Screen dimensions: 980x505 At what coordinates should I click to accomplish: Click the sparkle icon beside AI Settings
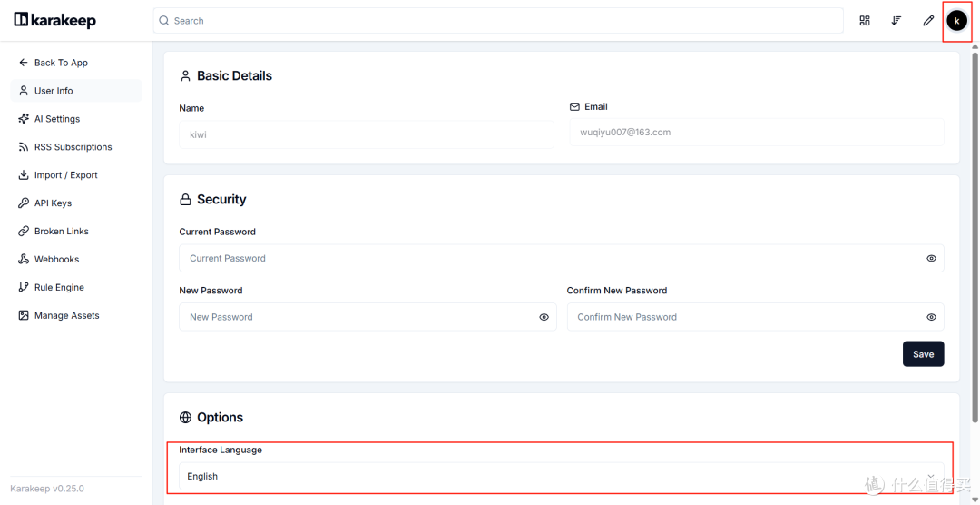point(24,119)
